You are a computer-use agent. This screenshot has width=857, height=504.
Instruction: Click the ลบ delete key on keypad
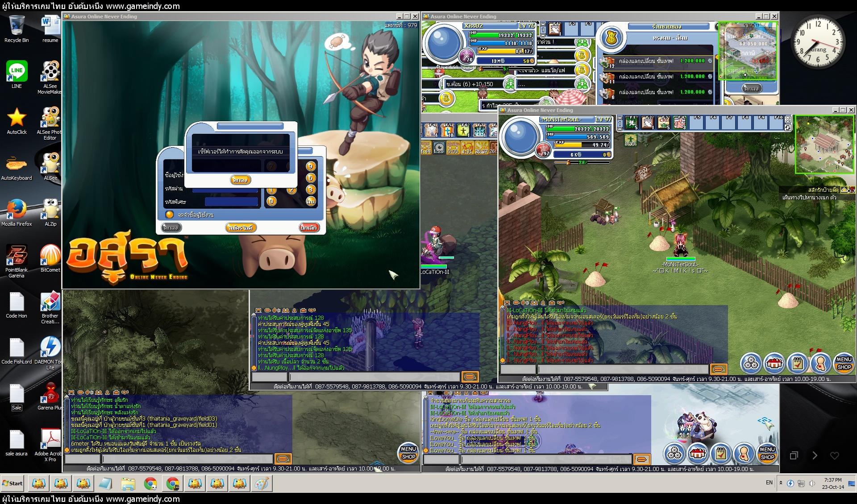(311, 201)
